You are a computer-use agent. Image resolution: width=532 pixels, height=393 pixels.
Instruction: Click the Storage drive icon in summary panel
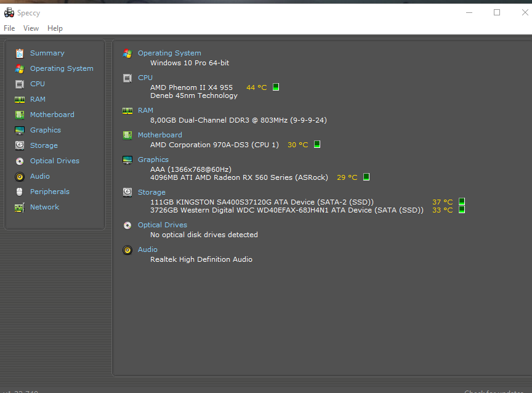point(127,192)
